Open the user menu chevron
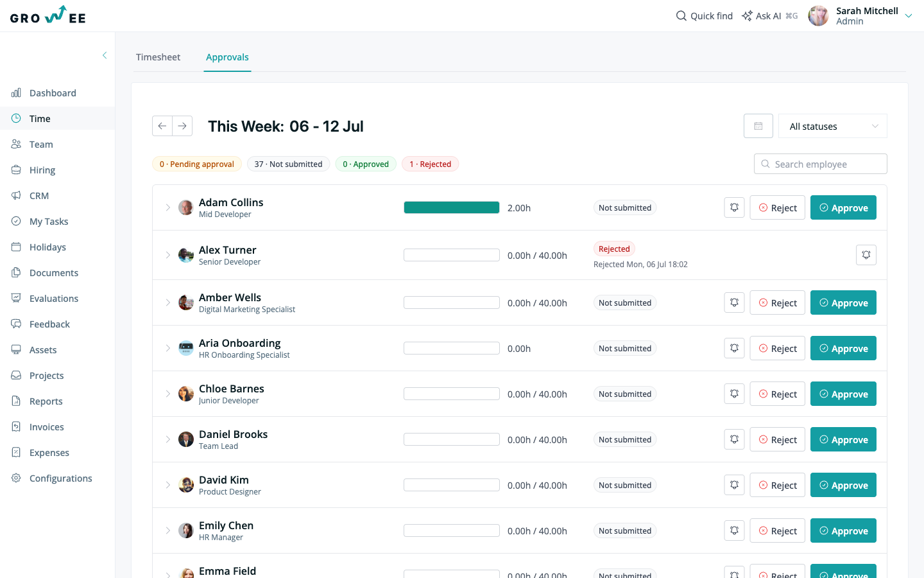 coord(909,16)
